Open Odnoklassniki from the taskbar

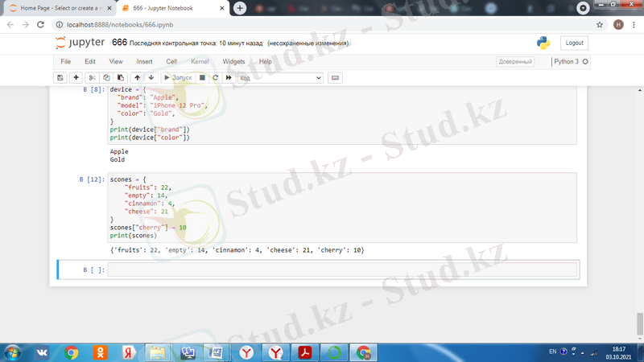click(100, 352)
